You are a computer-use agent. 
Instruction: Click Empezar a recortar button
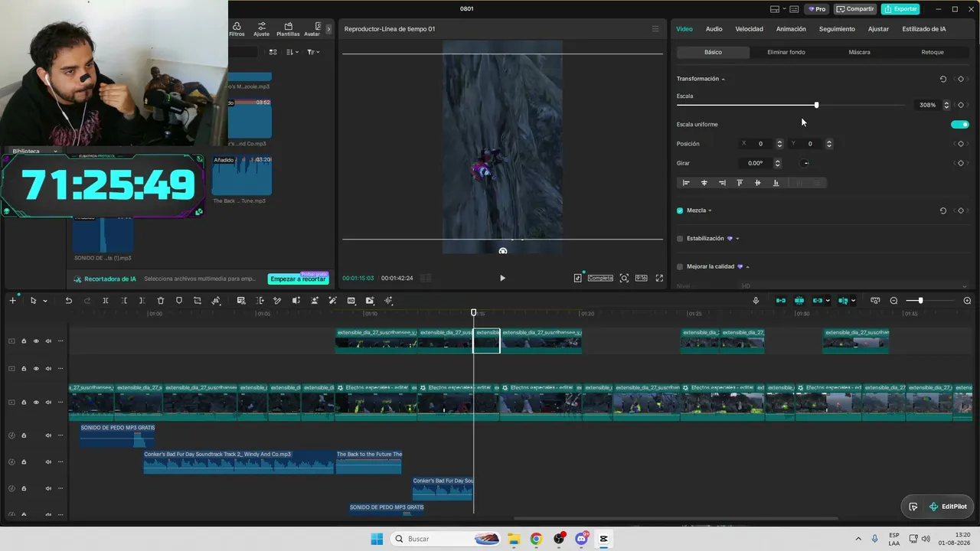298,279
